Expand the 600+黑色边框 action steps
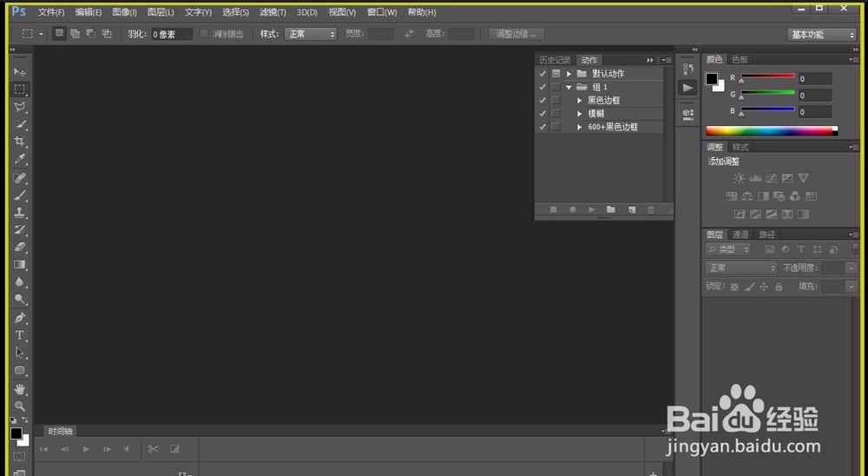The image size is (868, 476). [579, 127]
